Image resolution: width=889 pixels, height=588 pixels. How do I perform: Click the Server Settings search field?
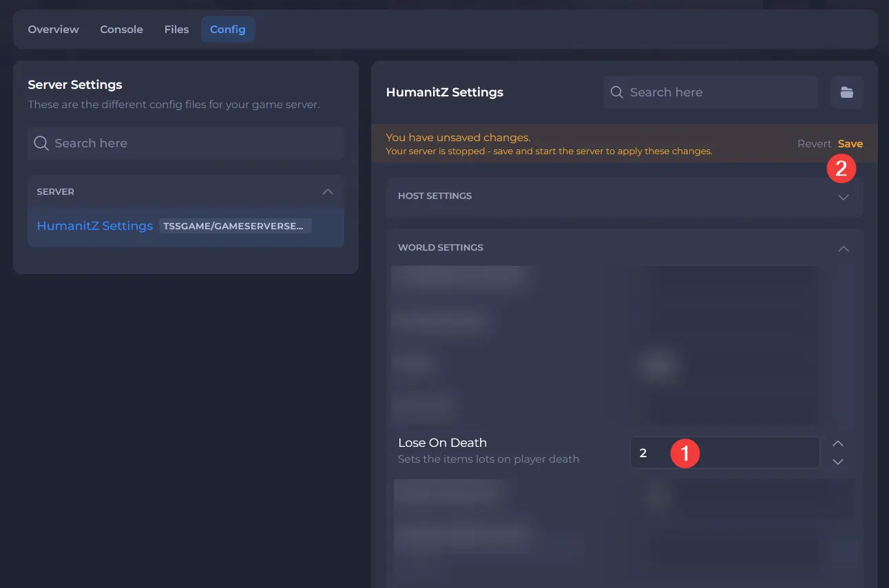(186, 143)
